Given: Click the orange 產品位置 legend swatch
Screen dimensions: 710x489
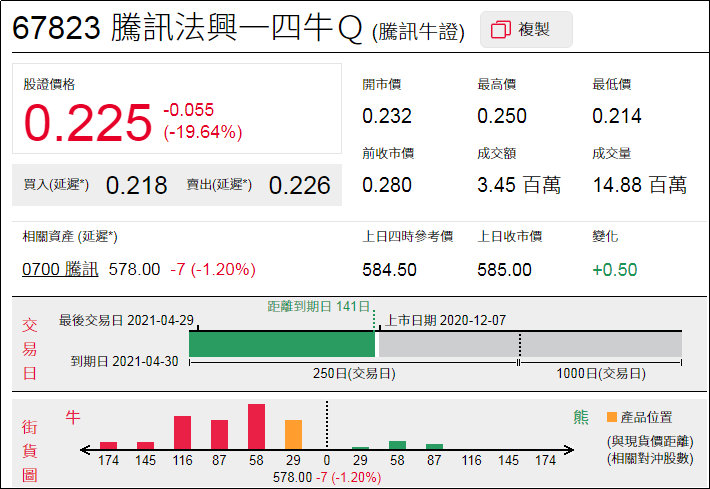Looking at the screenshot, I should click(612, 417).
